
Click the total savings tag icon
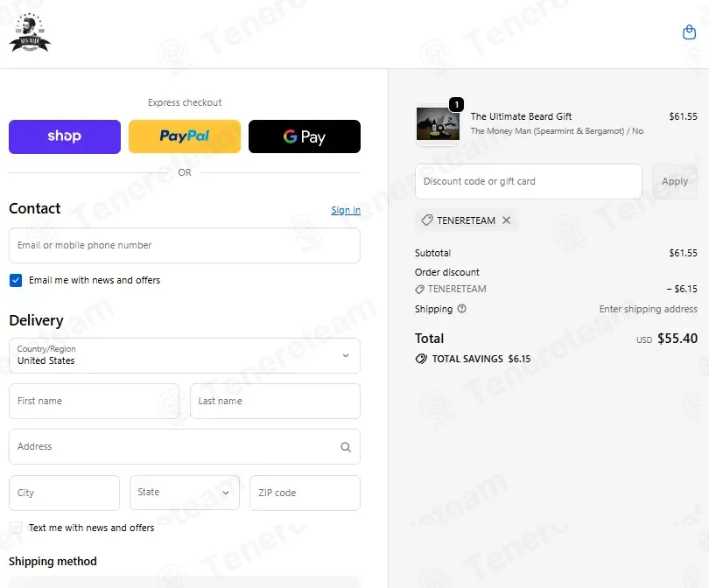click(421, 359)
